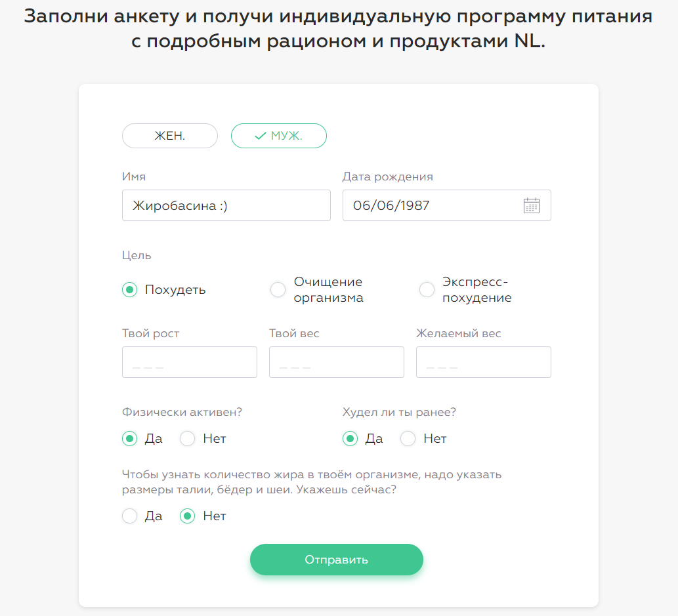Toggle the МУЖ. gender selector

coord(278,136)
